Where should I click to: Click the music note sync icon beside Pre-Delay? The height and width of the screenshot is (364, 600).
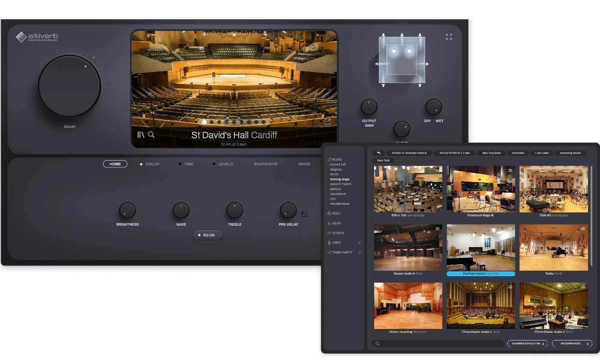point(304,213)
